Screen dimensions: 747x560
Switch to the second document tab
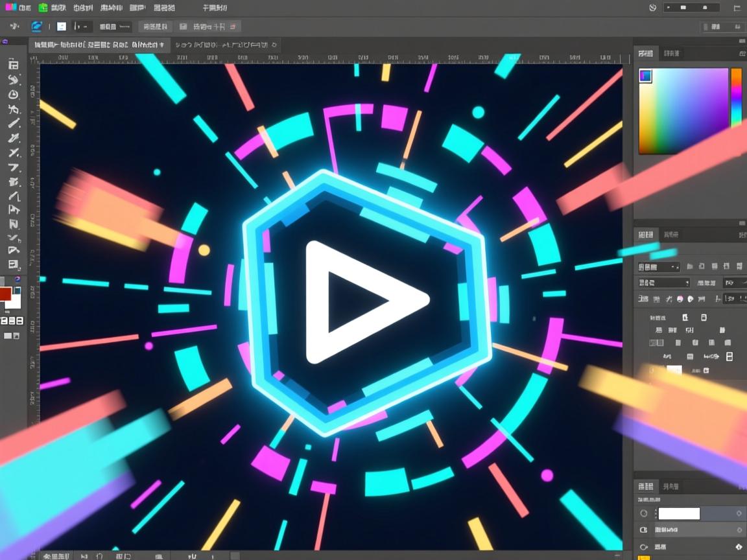pyautogui.click(x=224, y=45)
